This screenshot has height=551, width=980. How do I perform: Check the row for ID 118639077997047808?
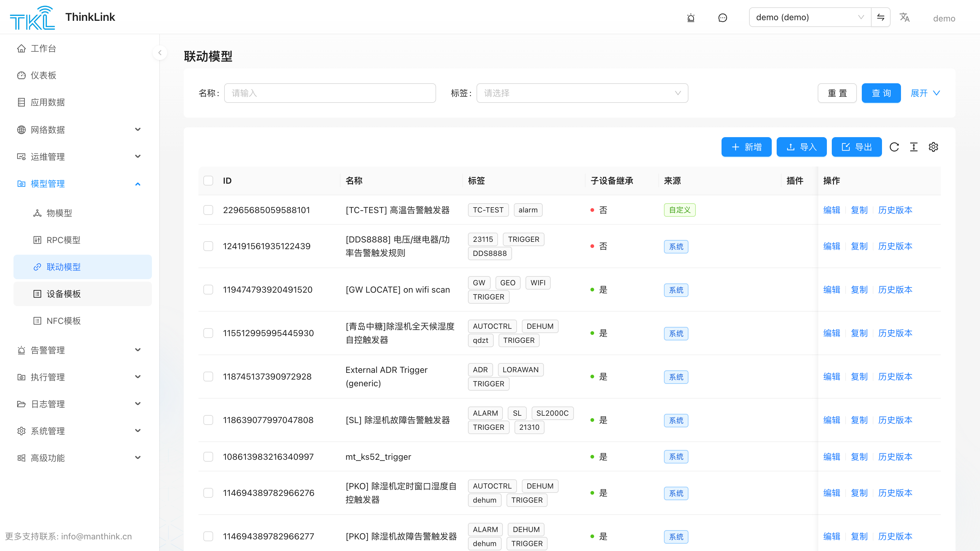pyautogui.click(x=208, y=420)
